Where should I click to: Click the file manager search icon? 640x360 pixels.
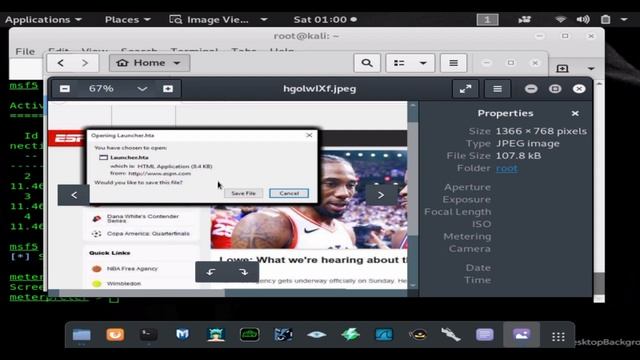click(x=367, y=63)
